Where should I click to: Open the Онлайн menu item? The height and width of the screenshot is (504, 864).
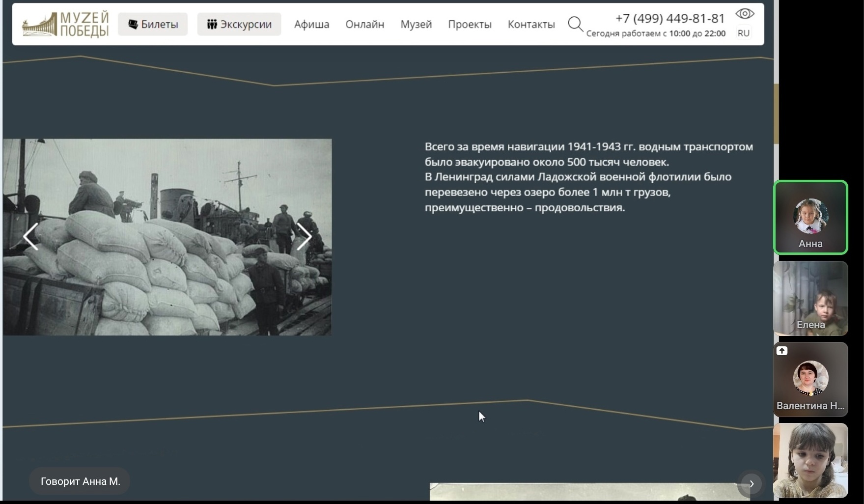click(x=364, y=24)
